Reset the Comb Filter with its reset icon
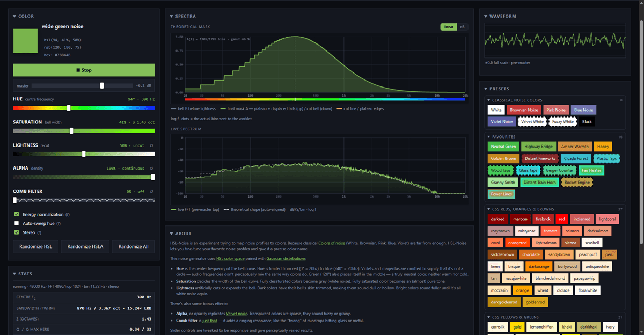Image resolution: width=644 pixels, height=335 pixels. 152,191
